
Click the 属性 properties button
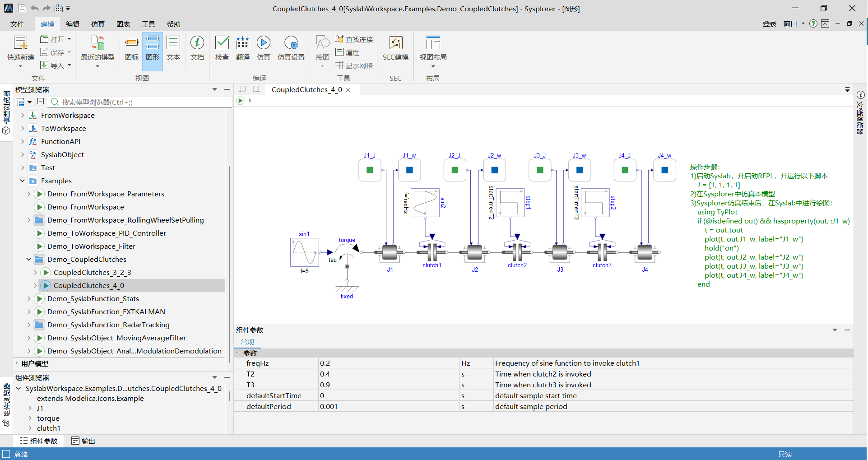348,52
